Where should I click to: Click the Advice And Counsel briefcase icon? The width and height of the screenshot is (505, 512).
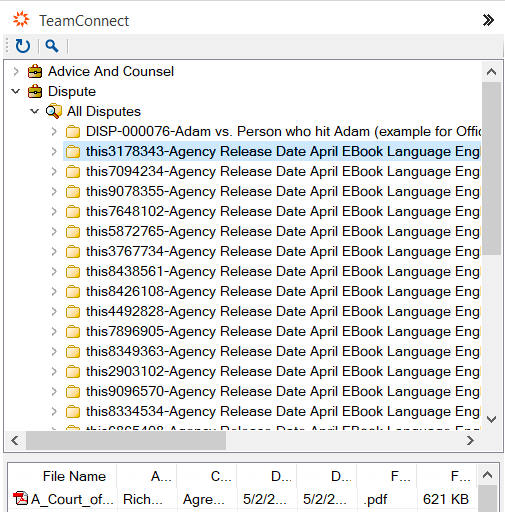(35, 71)
